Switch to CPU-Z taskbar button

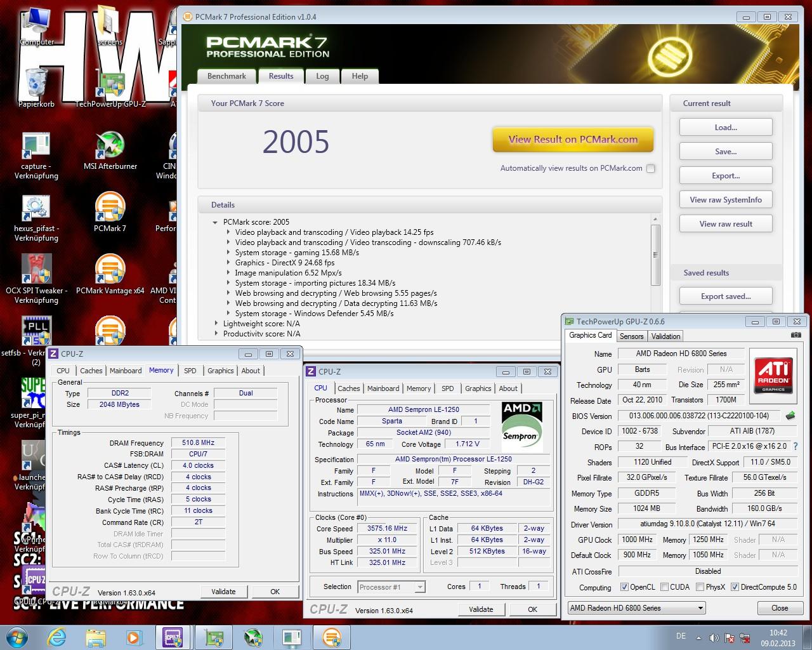173,637
